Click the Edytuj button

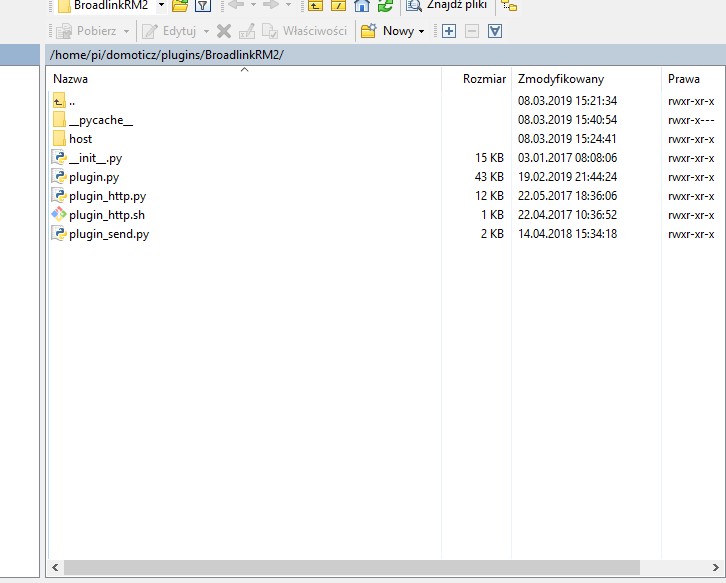coord(169,31)
